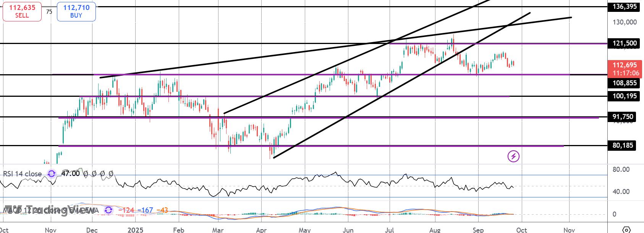Screen dimensions: 644x233
Task: Click the Nov label at the time axis start
Action: [50, 230]
